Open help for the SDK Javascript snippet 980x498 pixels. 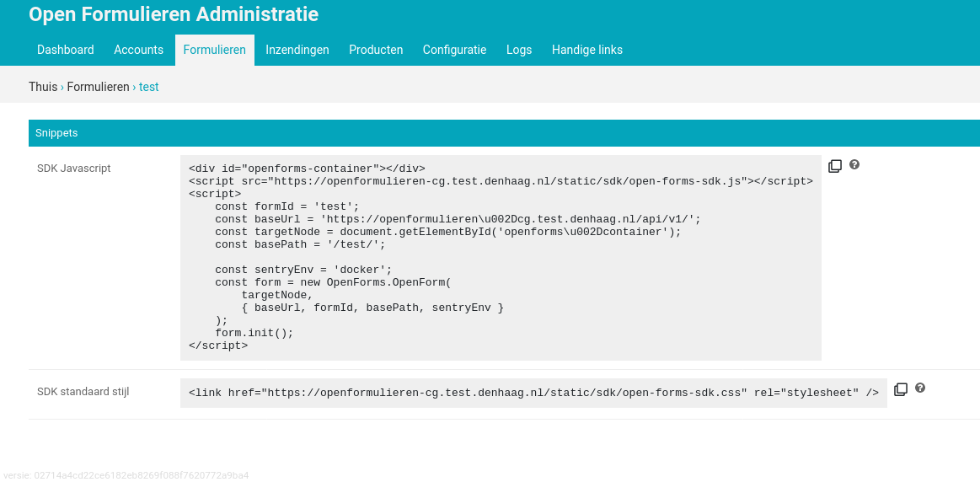tap(854, 165)
